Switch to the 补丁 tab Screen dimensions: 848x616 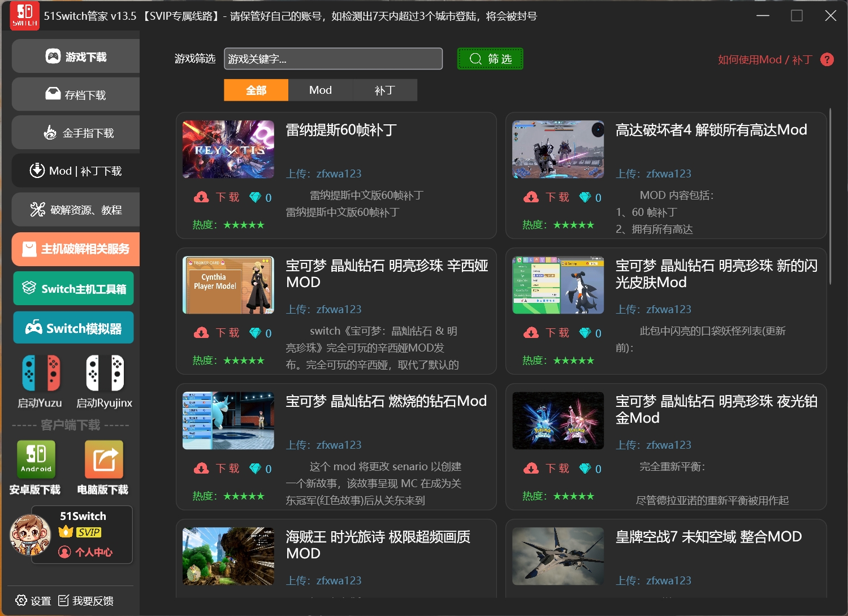pyautogui.click(x=385, y=90)
